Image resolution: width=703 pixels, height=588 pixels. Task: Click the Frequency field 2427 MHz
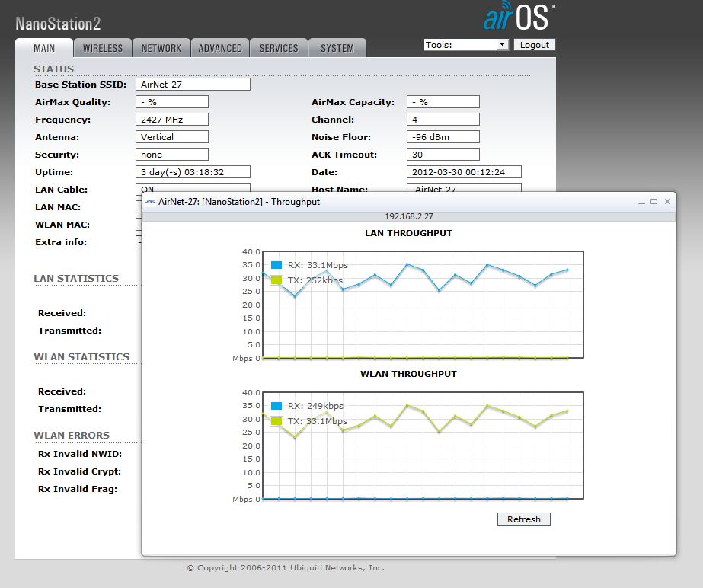coord(172,120)
